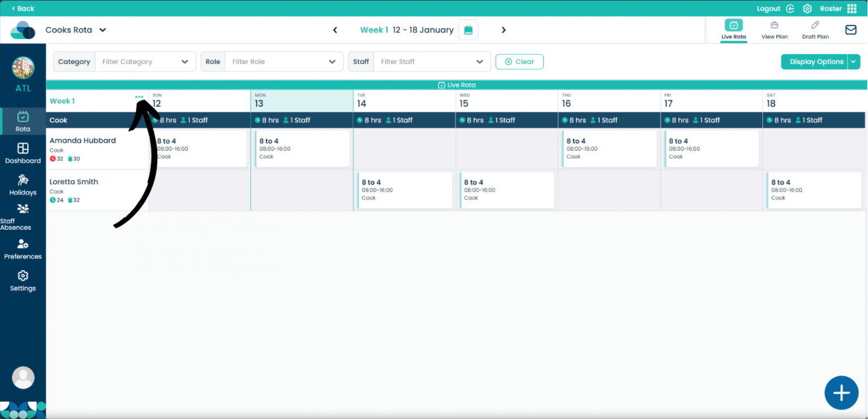This screenshot has height=419, width=868.
Task: Open the Week 1 ellipsis menu
Action: (140, 97)
